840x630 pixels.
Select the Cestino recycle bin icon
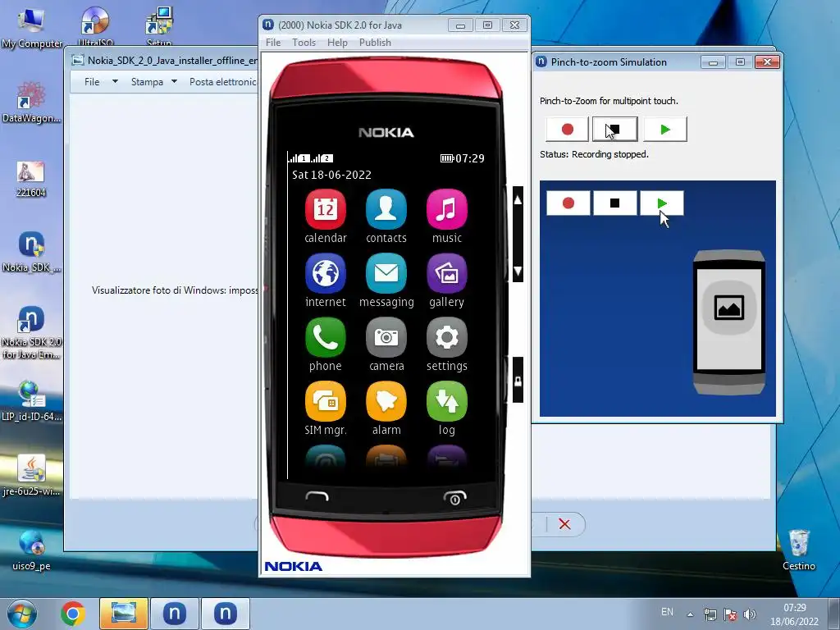pyautogui.click(x=799, y=550)
